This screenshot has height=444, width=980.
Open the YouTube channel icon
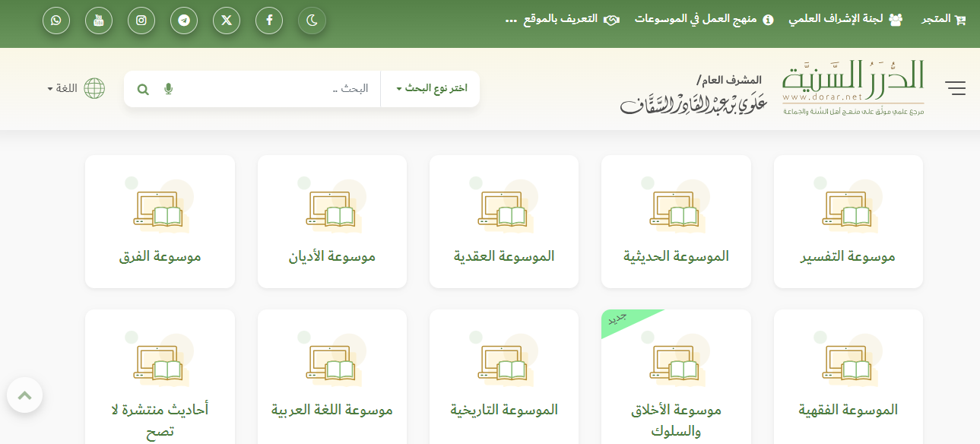99,21
